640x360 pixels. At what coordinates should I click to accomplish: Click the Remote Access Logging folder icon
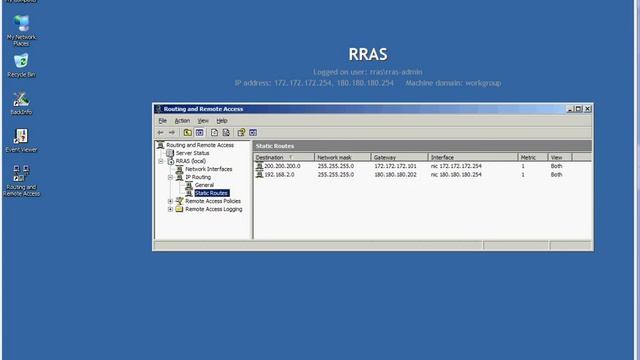coord(180,209)
